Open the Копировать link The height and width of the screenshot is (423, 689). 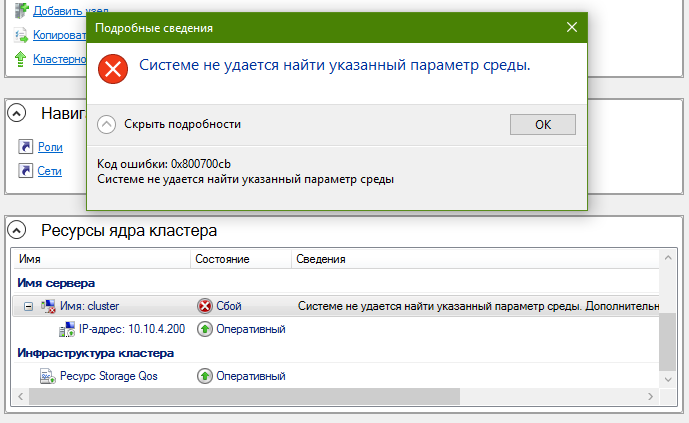point(59,35)
